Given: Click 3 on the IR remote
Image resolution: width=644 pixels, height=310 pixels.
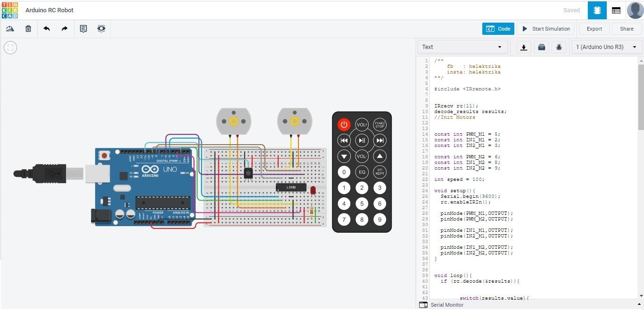Looking at the screenshot, I should coord(380,188).
